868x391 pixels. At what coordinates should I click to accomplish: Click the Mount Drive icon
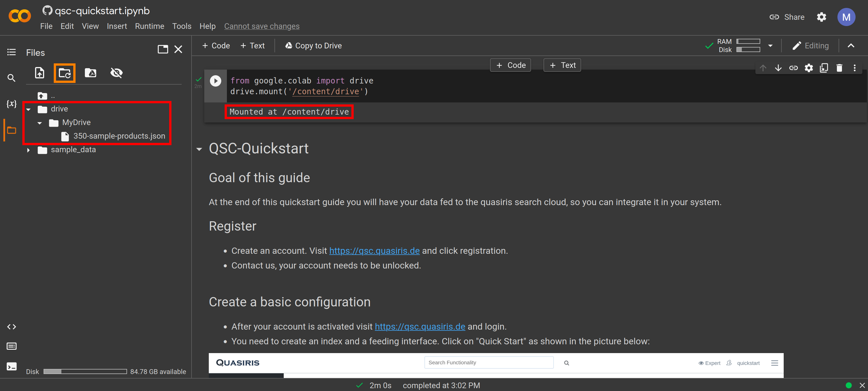click(90, 73)
